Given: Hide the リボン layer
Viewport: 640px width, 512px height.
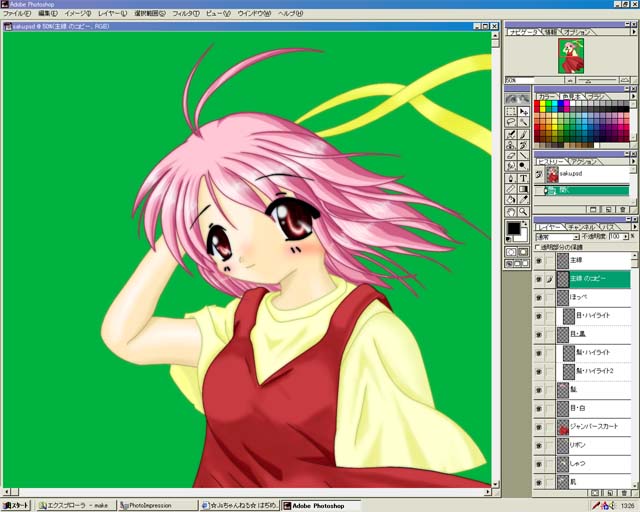Looking at the screenshot, I should [539, 445].
